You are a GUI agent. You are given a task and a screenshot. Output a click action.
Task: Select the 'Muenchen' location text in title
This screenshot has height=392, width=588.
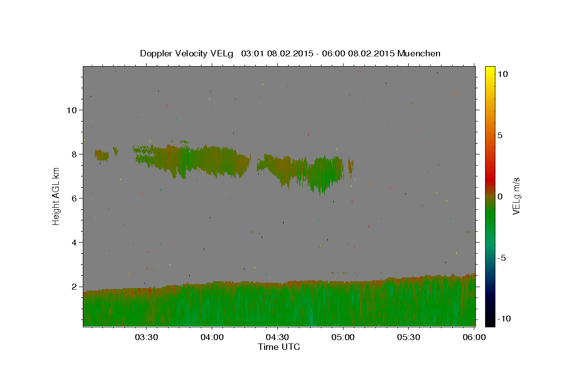coord(419,53)
